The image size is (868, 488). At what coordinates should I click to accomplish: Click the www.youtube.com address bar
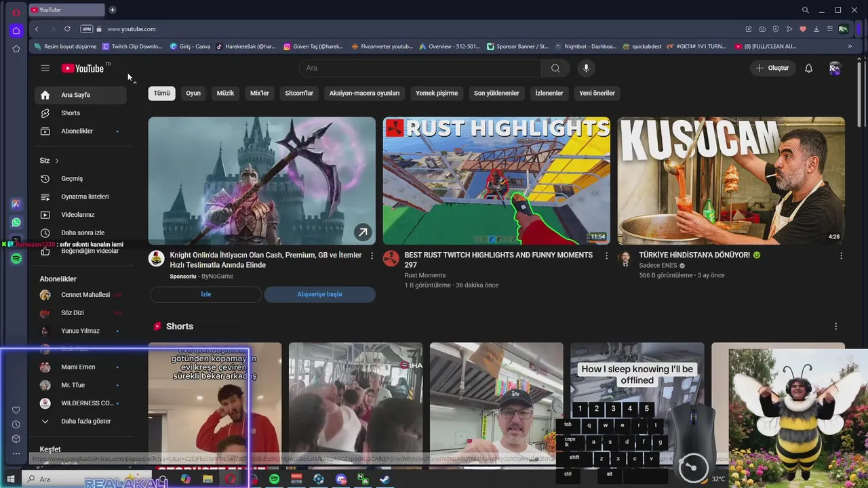click(132, 29)
